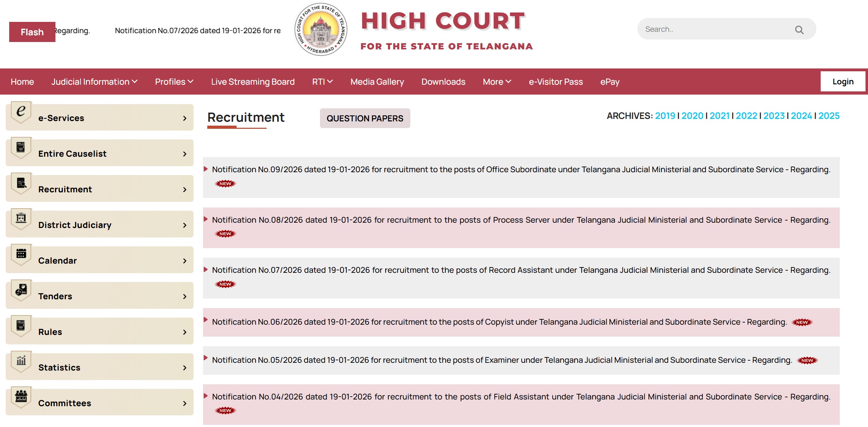The width and height of the screenshot is (868, 427).
Task: Click the Search input field
Action: (x=727, y=29)
